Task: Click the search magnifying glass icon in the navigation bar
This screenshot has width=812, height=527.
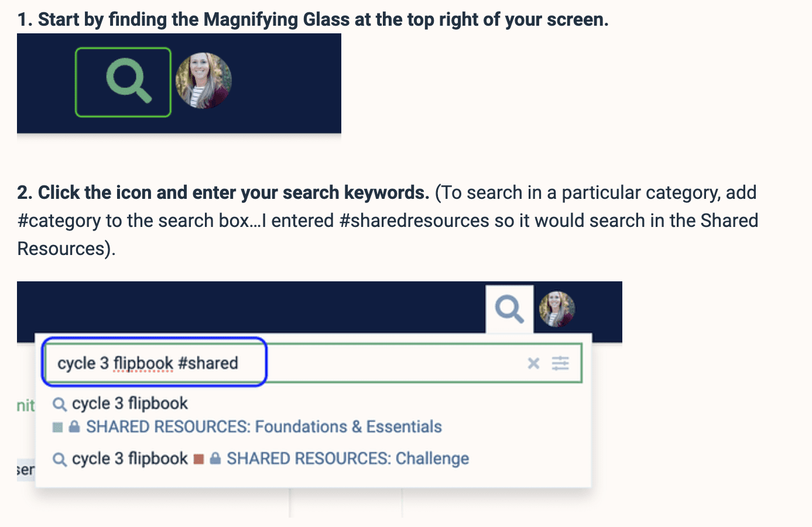Action: pos(509,309)
